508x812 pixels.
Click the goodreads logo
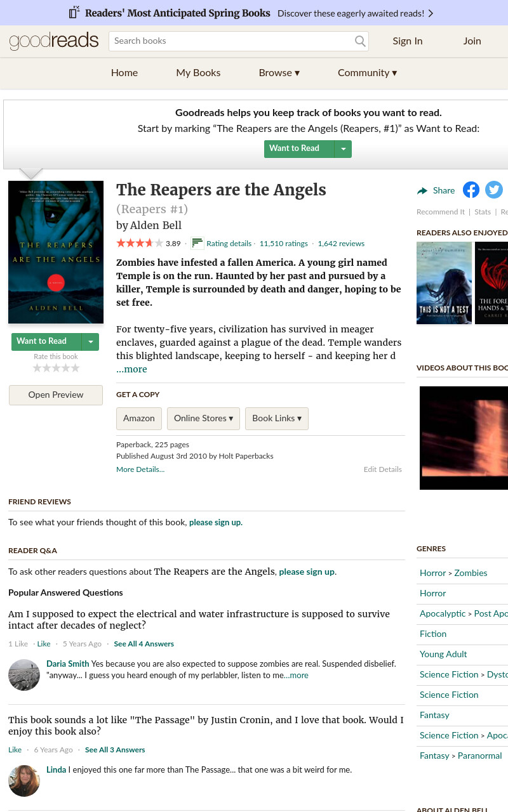54,41
